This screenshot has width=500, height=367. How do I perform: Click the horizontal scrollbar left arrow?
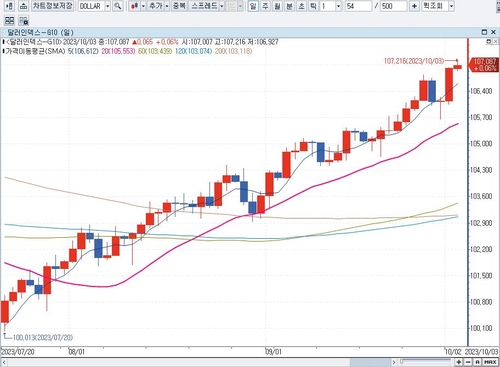click(4, 362)
